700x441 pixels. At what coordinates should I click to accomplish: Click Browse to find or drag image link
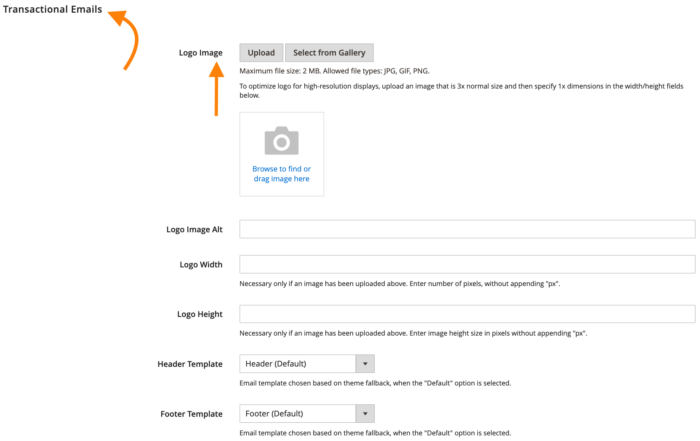(x=281, y=174)
